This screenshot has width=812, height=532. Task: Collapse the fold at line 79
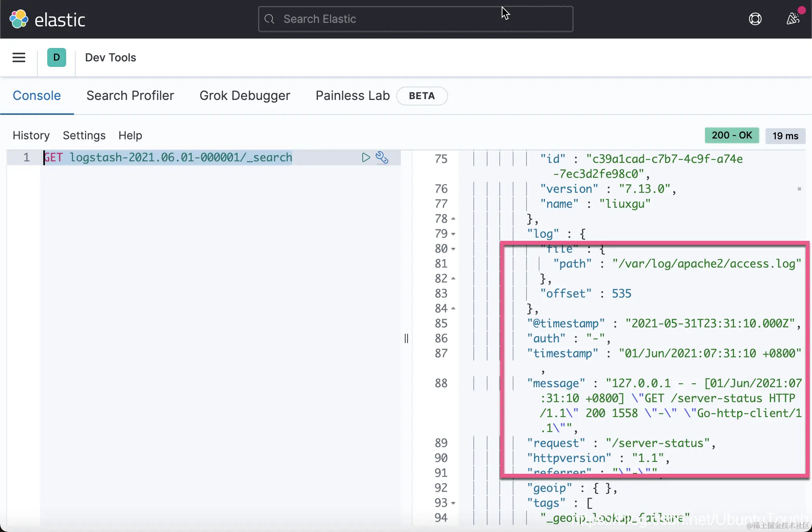click(453, 234)
